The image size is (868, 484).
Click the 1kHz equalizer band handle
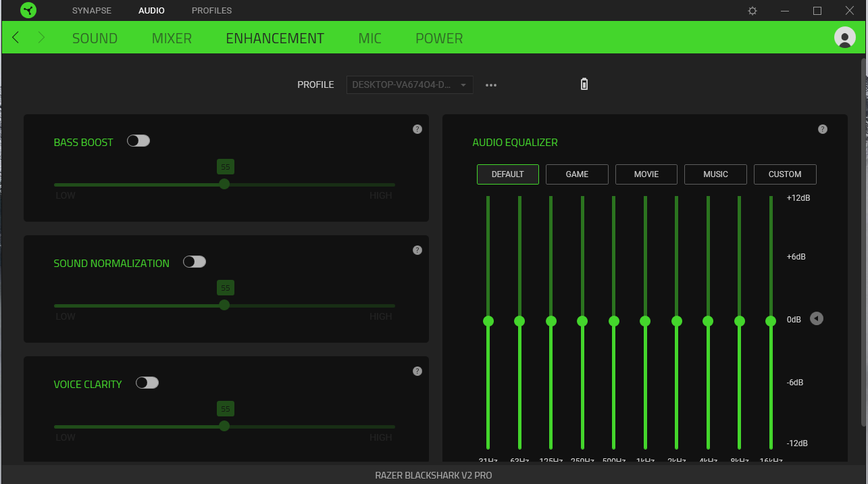pos(645,321)
